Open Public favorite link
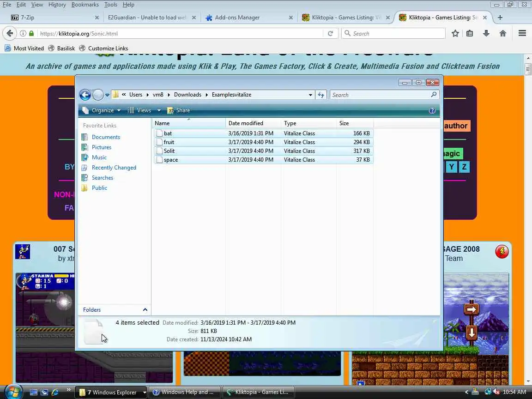 tap(99, 188)
